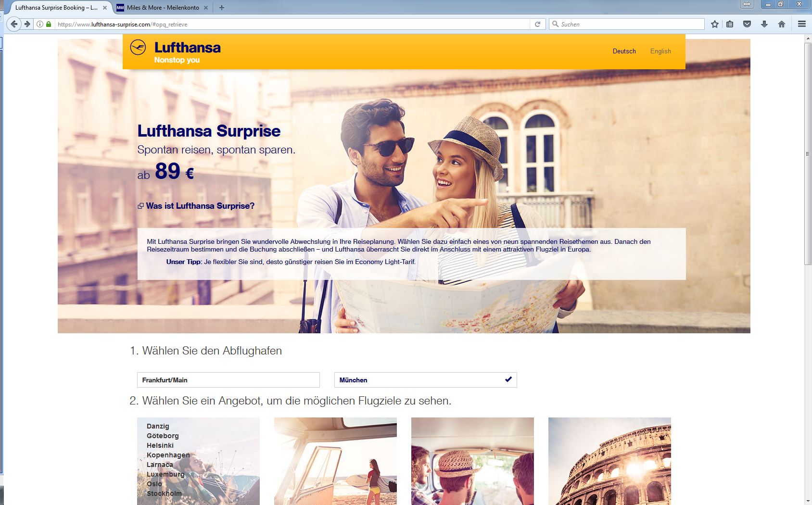Image resolution: width=812 pixels, height=505 pixels.
Task: Reload the page with refresh icon
Action: coord(537,24)
